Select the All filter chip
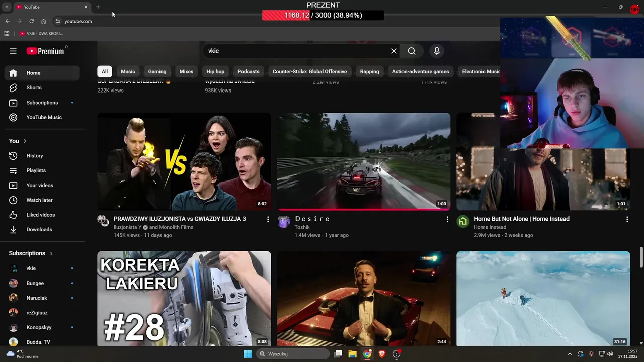 [105, 71]
